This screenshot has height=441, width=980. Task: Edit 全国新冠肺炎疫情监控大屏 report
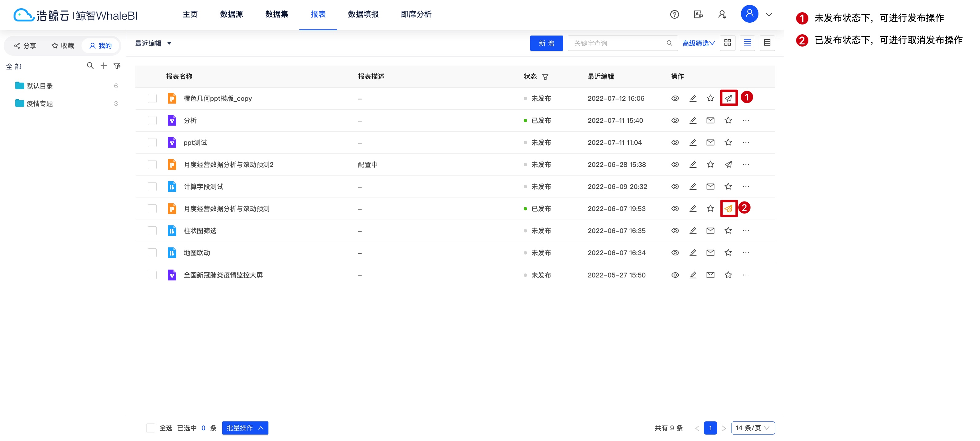pos(693,275)
